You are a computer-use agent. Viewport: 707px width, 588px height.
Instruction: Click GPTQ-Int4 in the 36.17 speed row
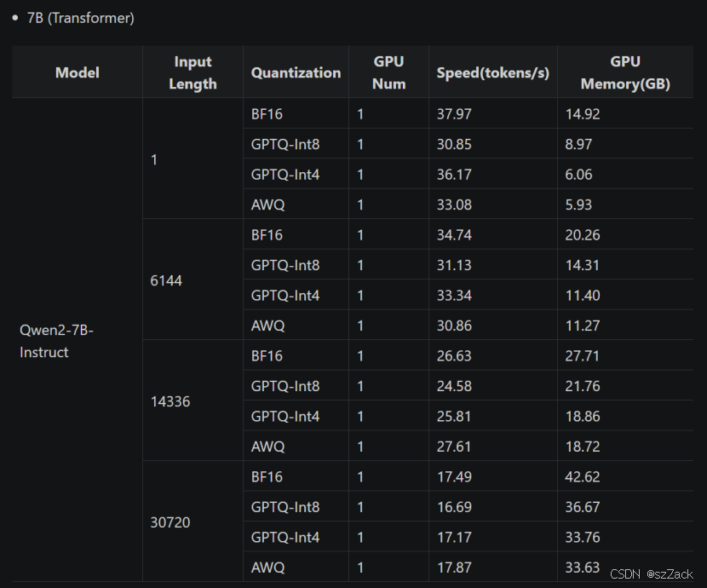coord(285,174)
